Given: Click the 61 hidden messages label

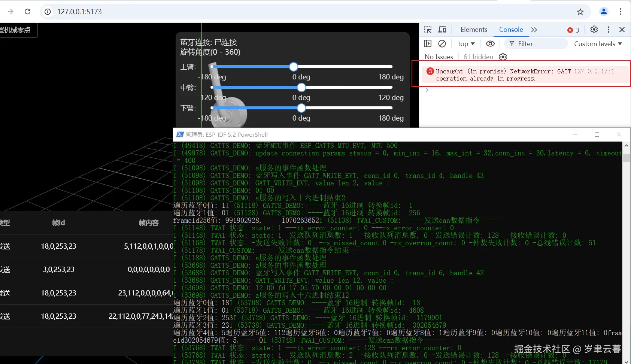Looking at the screenshot, I should (x=478, y=57).
